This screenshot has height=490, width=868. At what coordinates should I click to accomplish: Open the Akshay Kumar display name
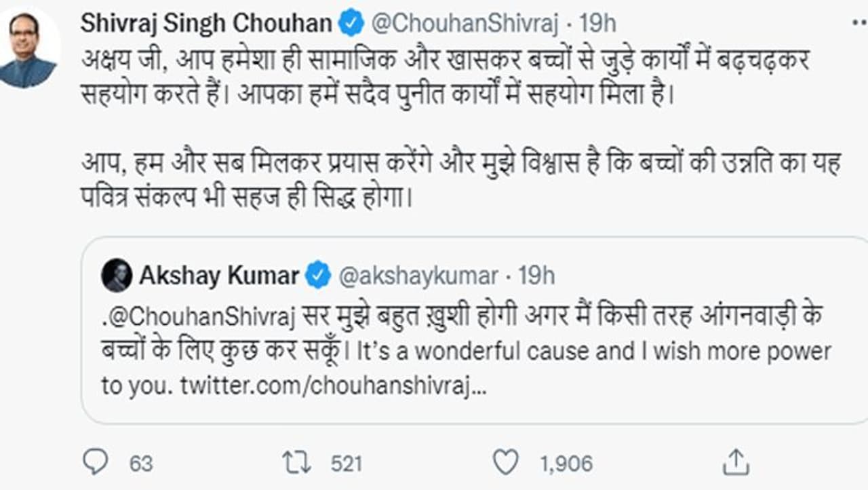pos(218,276)
